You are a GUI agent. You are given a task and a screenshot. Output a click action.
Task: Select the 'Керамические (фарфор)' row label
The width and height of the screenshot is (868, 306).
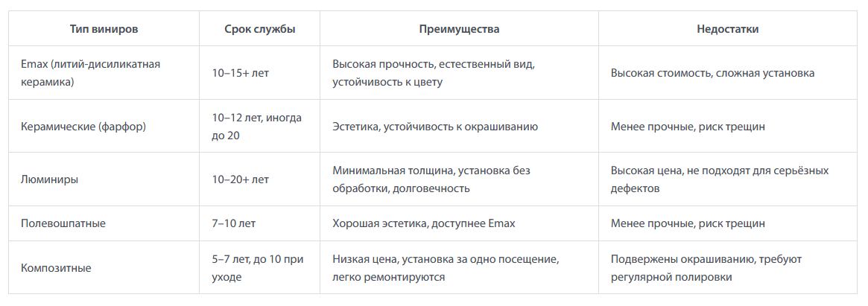pyautogui.click(x=104, y=126)
